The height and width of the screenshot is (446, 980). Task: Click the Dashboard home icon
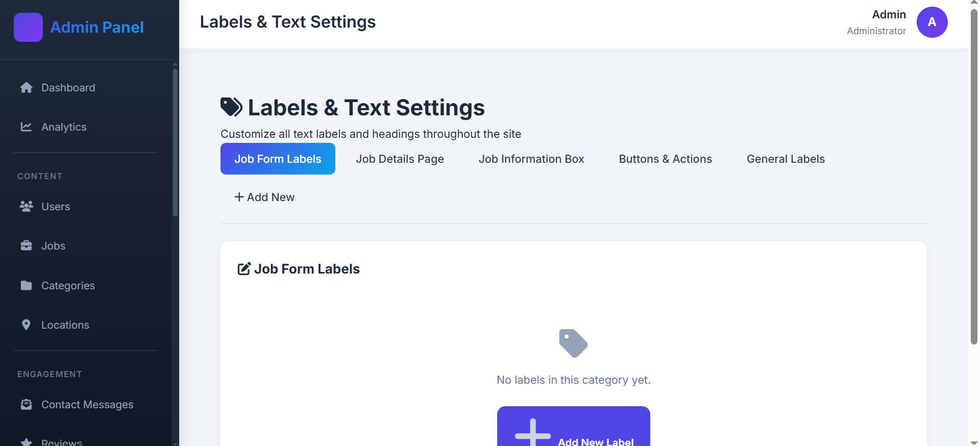click(27, 88)
